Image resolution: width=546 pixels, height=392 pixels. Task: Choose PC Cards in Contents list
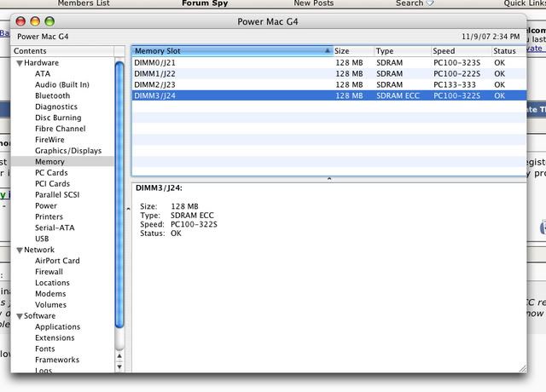51,173
